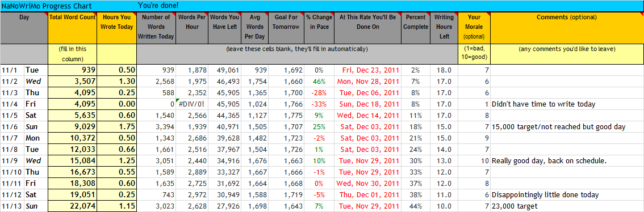Viewport: 644px width, 212px height.
Task: Click the 11/10 date cell
Action: [12, 172]
